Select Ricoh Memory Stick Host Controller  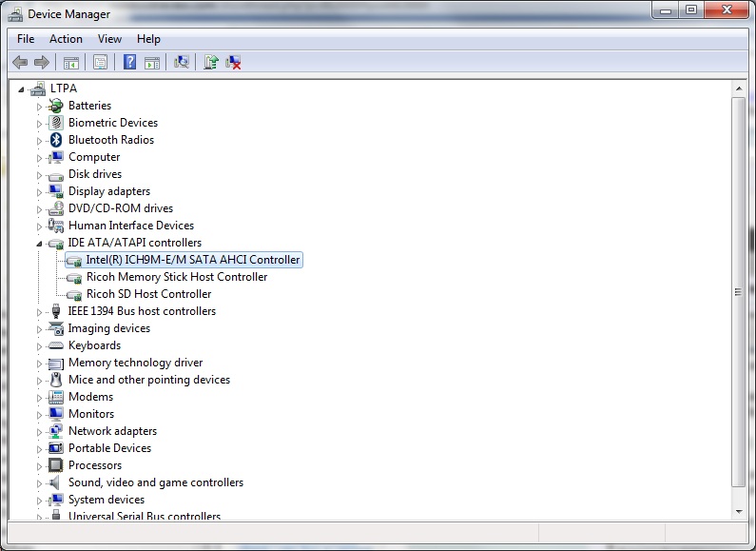[177, 277]
